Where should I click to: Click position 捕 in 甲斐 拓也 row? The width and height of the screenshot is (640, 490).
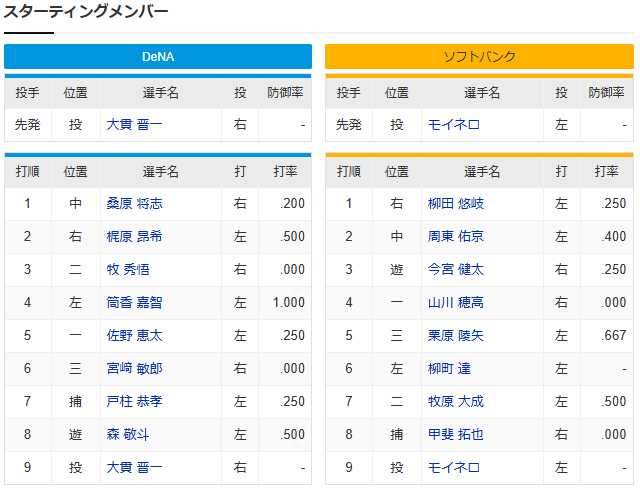point(397,434)
